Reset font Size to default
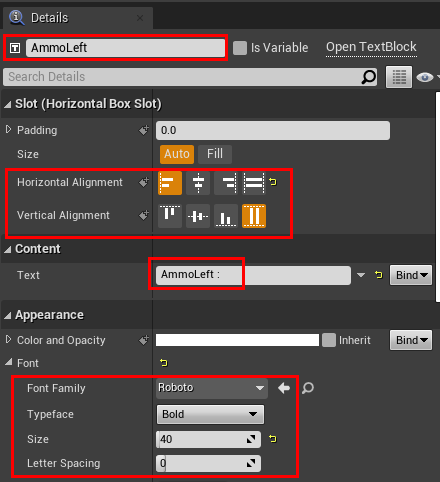This screenshot has height=482, width=440. pos(273,439)
